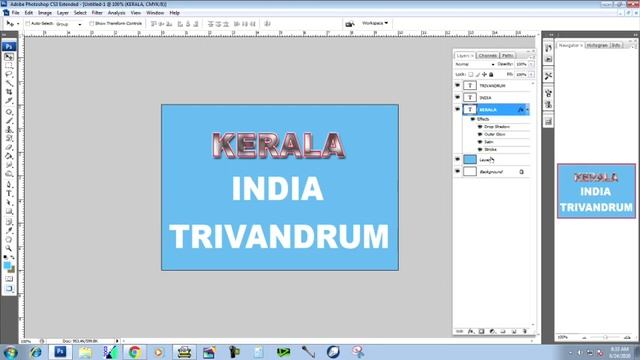Open Windows Start button

coord(11,352)
